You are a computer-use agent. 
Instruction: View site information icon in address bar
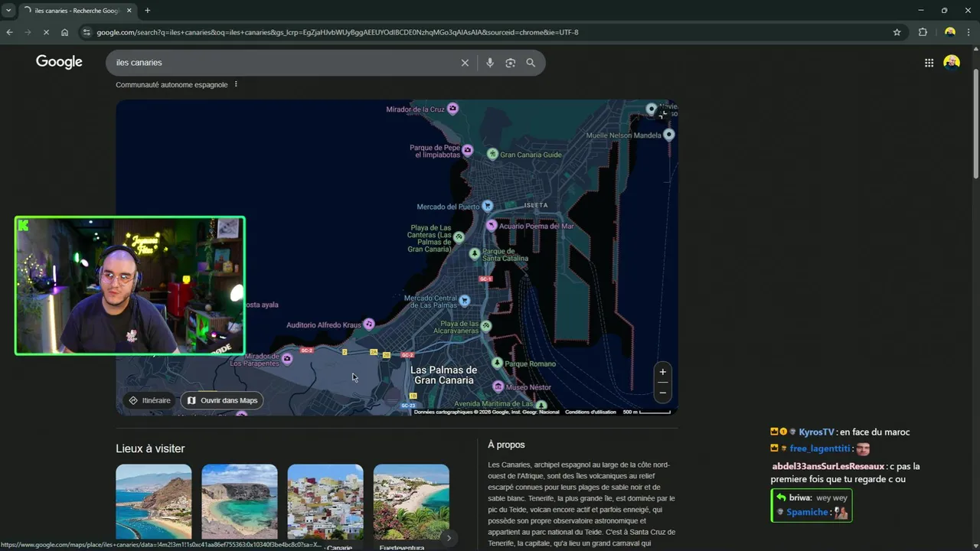tap(87, 32)
